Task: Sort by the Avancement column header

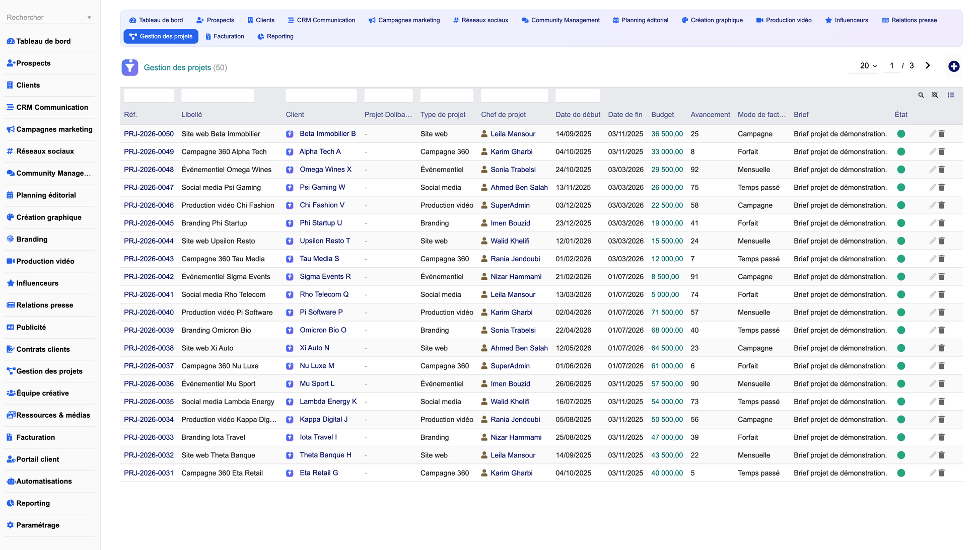Action: pyautogui.click(x=710, y=115)
